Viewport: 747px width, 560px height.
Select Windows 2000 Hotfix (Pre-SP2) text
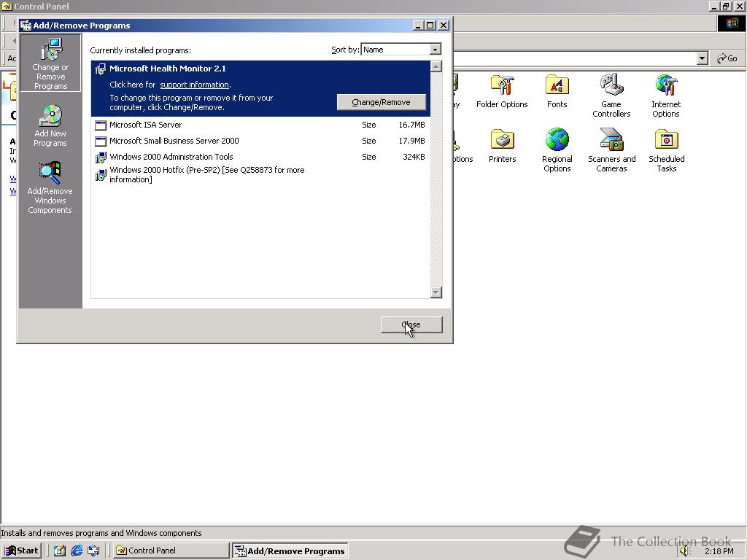206,175
